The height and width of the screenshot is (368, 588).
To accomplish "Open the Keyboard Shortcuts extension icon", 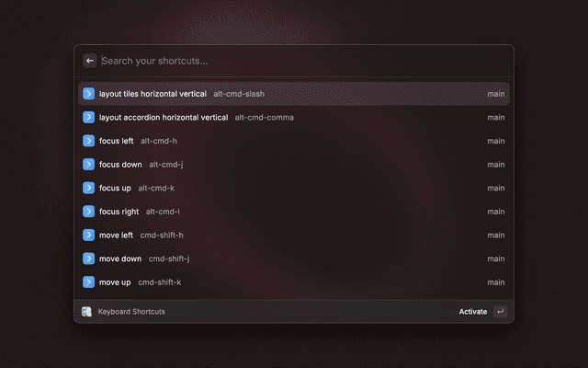I will [x=86, y=312].
